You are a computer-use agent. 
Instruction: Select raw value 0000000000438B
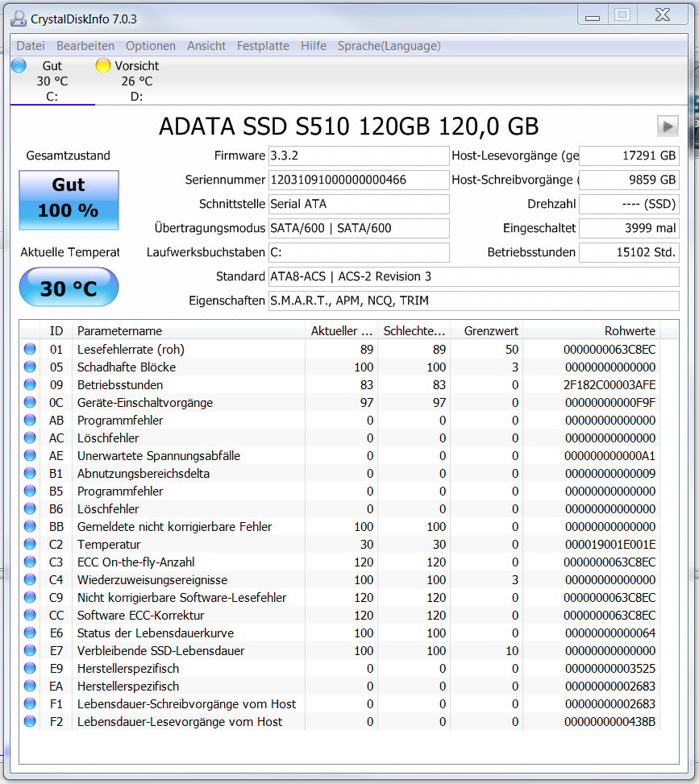click(610, 722)
